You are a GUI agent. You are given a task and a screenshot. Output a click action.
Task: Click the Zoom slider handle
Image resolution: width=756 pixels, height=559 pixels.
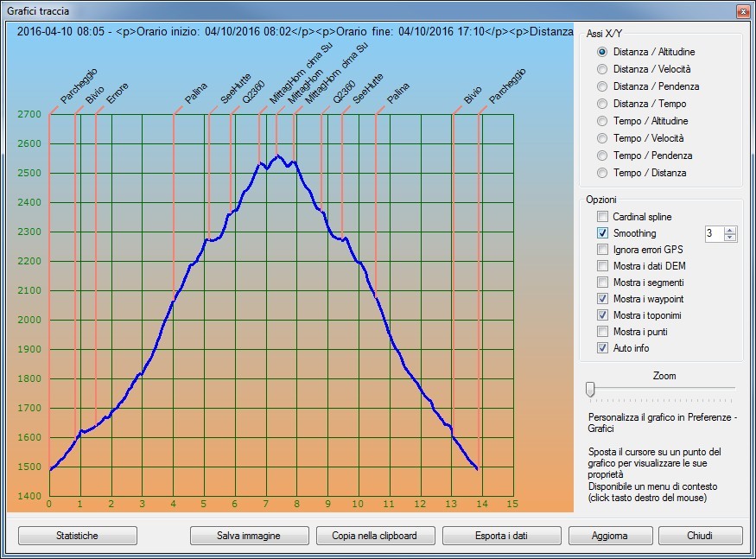[x=590, y=390]
